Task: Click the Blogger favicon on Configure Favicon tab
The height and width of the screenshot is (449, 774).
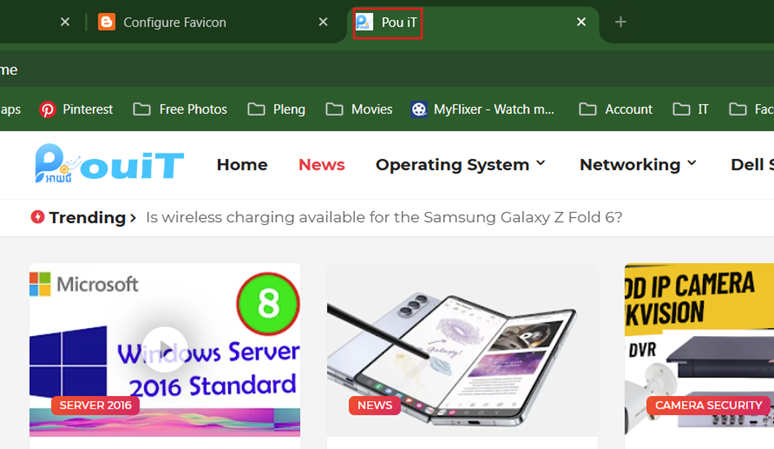Action: [107, 22]
